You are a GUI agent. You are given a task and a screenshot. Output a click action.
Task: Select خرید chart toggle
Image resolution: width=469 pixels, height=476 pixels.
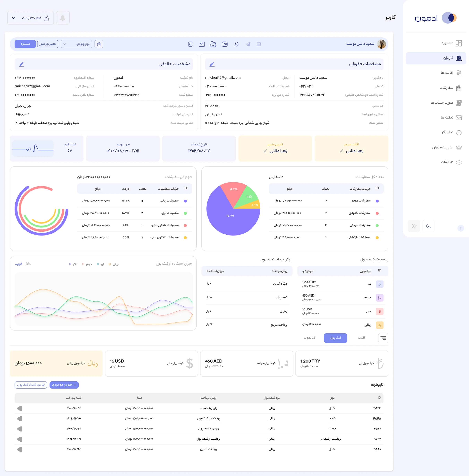(19, 264)
